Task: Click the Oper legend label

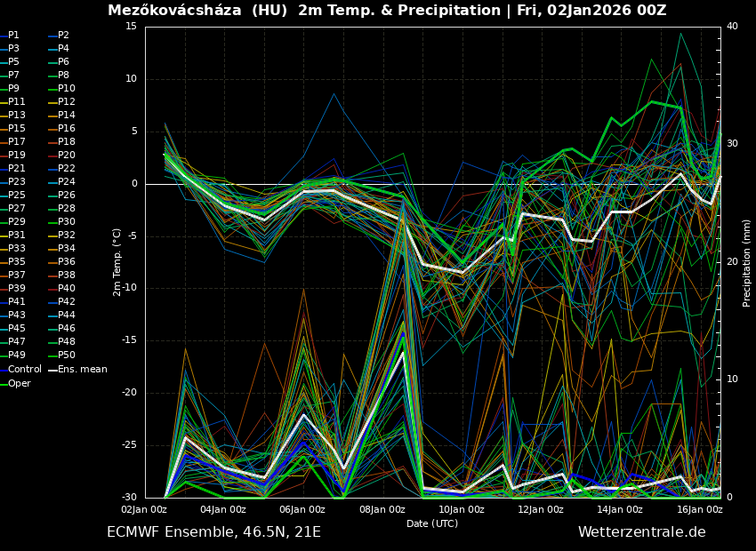Action: click(19, 383)
